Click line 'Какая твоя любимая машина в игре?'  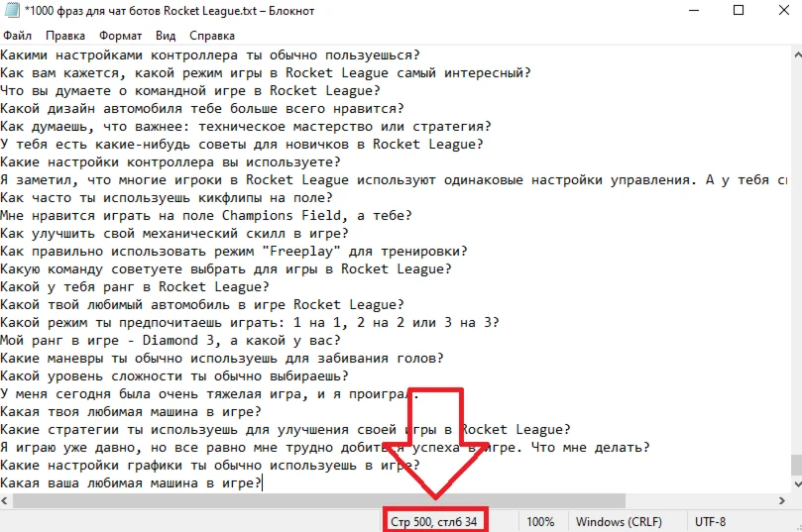pyautogui.click(x=131, y=412)
